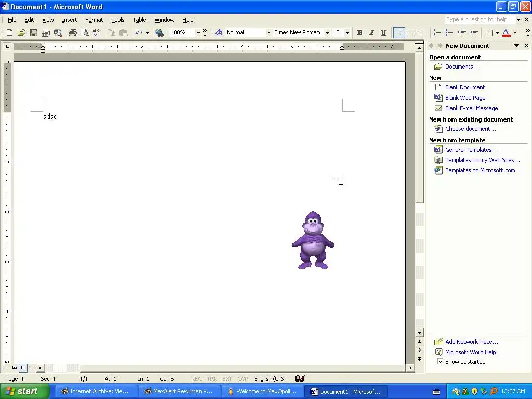
Task: Create a Blank Web Page
Action: (x=465, y=98)
